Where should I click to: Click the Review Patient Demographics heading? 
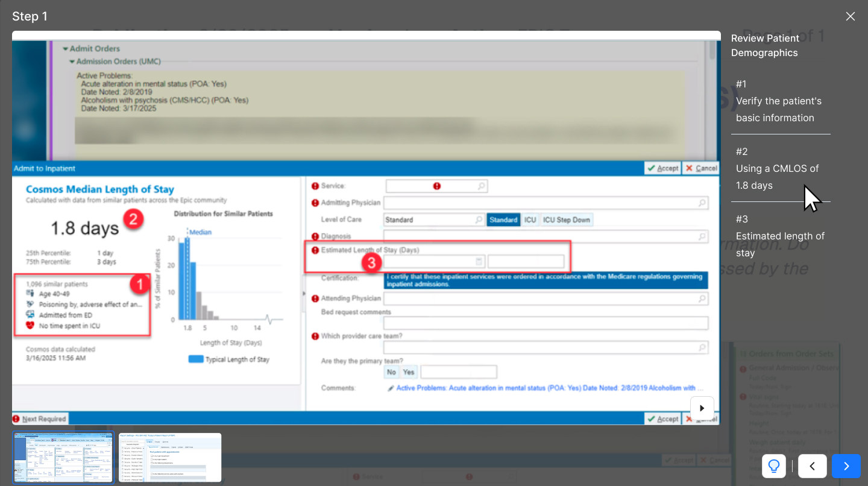pyautogui.click(x=766, y=45)
